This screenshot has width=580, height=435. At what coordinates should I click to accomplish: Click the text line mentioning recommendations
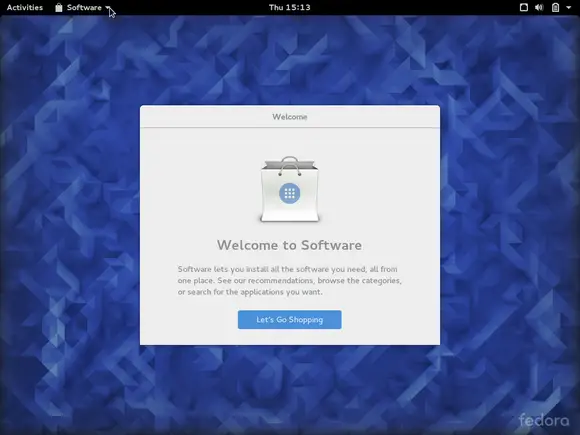click(x=290, y=280)
